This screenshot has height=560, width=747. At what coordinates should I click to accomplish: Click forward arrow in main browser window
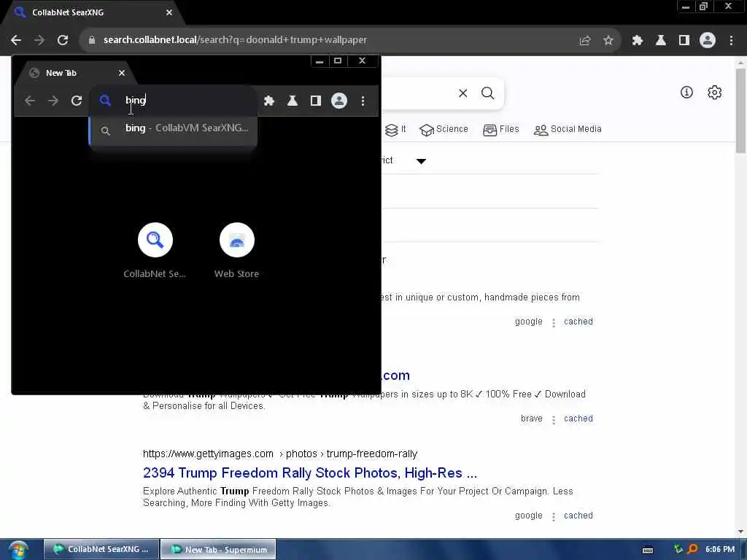point(39,40)
